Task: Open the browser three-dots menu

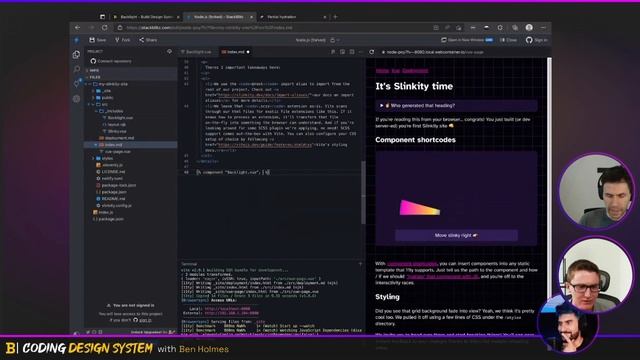Action: pyautogui.click(x=543, y=27)
